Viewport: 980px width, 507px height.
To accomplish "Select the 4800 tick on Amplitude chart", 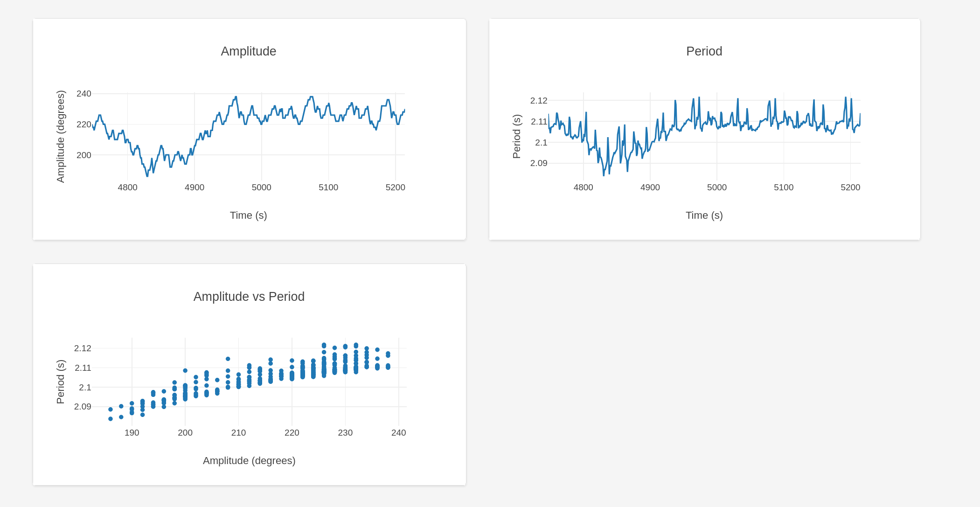I will pyautogui.click(x=127, y=188).
